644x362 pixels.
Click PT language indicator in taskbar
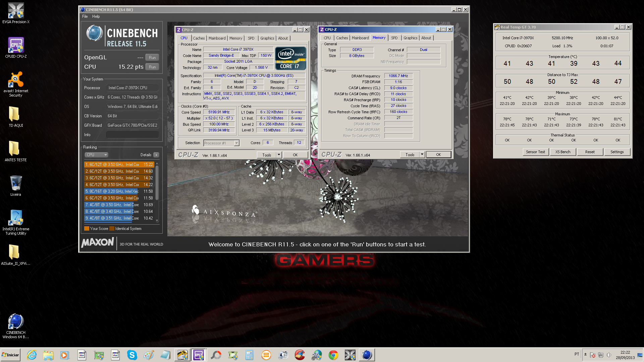pos(577,354)
